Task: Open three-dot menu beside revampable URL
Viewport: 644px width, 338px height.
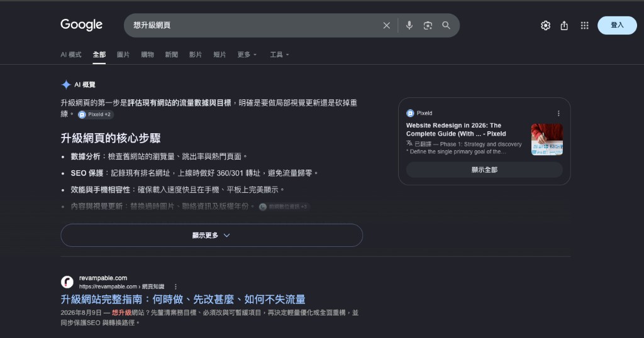Action: [x=175, y=286]
